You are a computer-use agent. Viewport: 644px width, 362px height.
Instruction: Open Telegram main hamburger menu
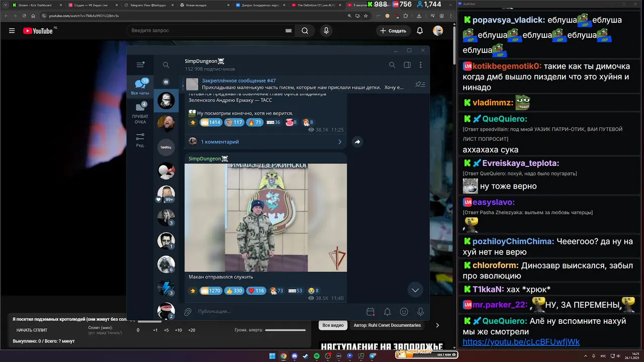[x=140, y=64]
